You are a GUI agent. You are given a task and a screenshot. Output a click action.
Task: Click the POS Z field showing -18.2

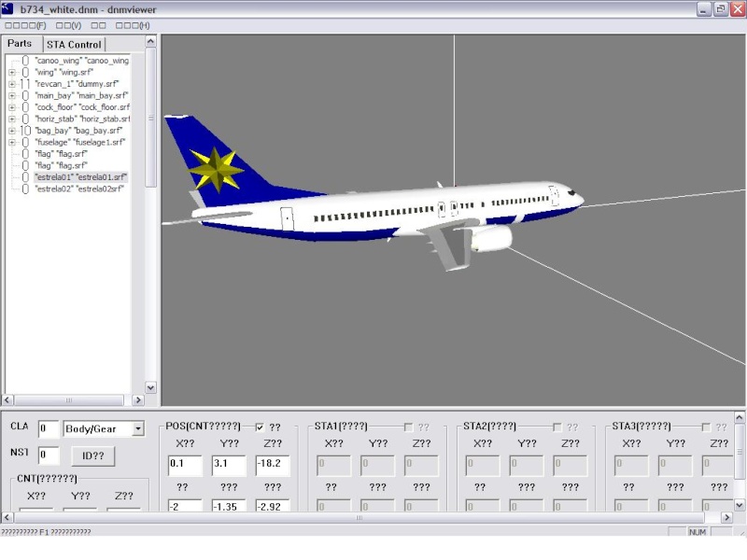pyautogui.click(x=273, y=465)
